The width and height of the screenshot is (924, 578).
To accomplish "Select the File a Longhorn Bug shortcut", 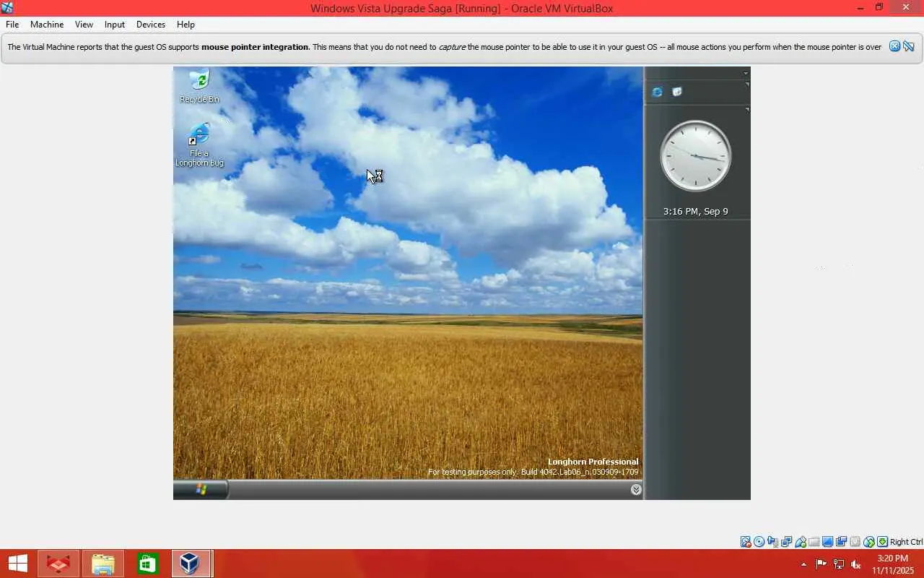I will tap(199, 144).
